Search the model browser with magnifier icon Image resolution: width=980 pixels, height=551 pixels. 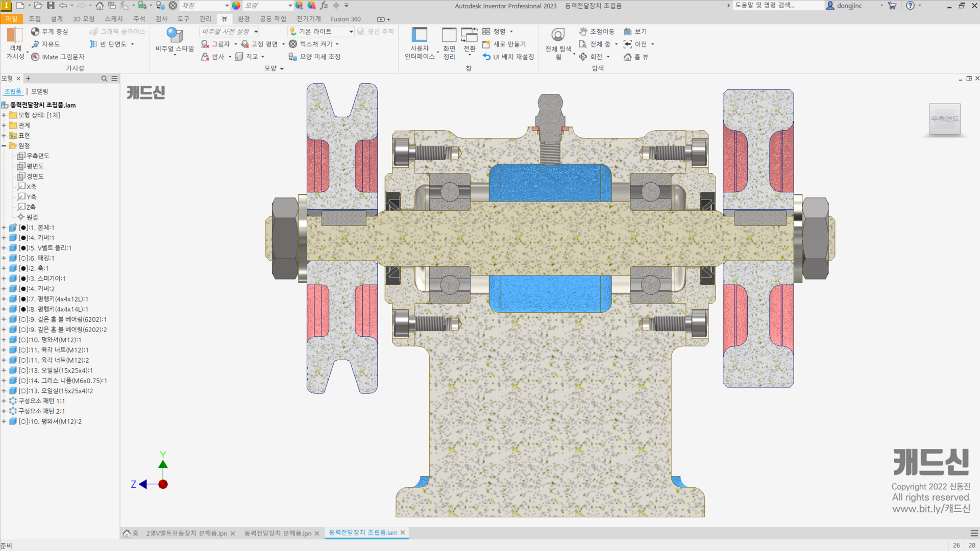(104, 79)
